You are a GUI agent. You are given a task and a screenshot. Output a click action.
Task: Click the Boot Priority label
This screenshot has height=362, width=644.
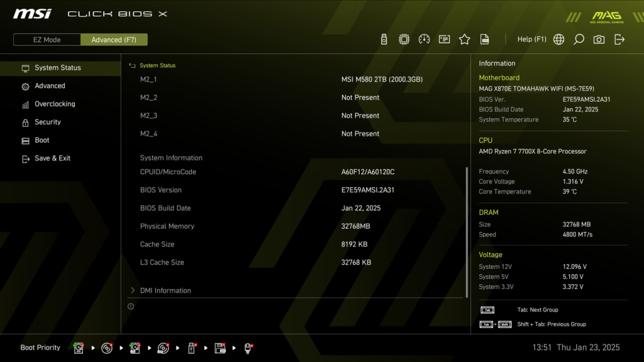[40, 348]
